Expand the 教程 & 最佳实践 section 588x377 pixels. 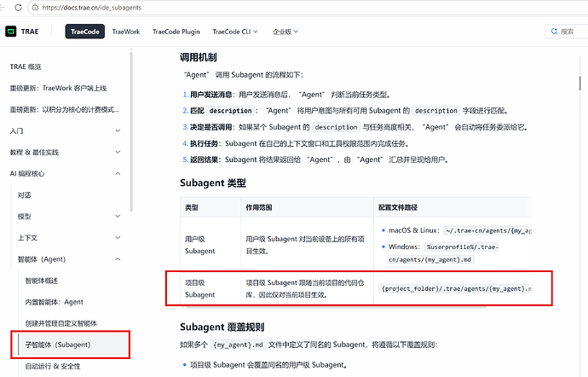(x=66, y=153)
